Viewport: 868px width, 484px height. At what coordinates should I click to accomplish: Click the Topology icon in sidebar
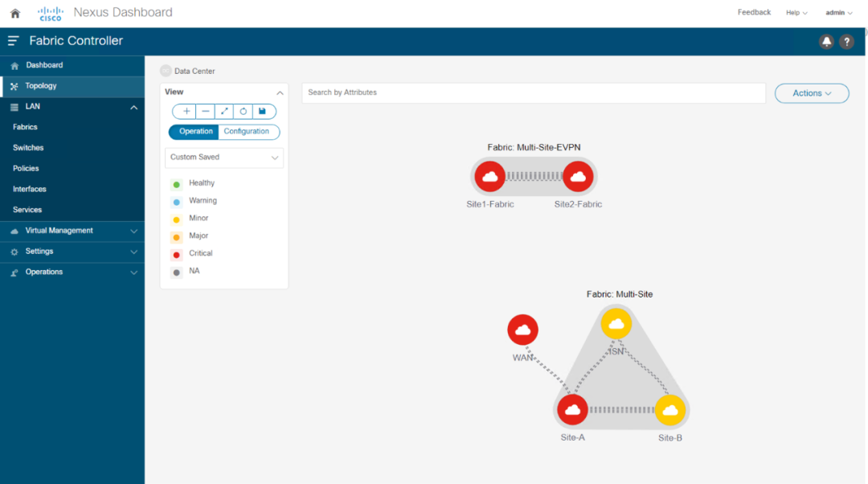point(14,86)
